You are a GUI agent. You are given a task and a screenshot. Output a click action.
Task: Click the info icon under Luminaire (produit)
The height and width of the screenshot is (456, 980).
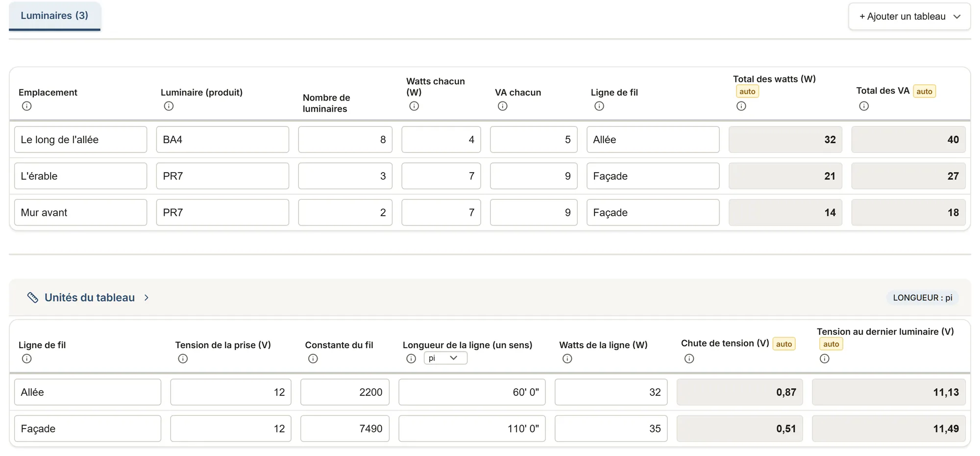(169, 106)
